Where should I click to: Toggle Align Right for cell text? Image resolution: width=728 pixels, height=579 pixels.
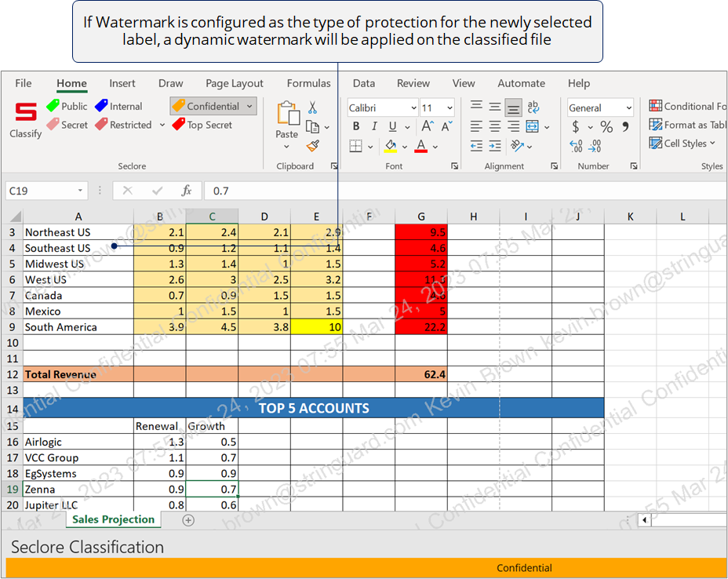coord(514,126)
